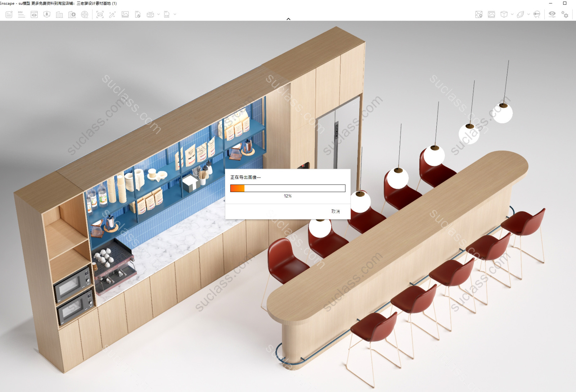Click the batch rendering image icon
The width and height of the screenshot is (576, 392).
[x=125, y=14]
